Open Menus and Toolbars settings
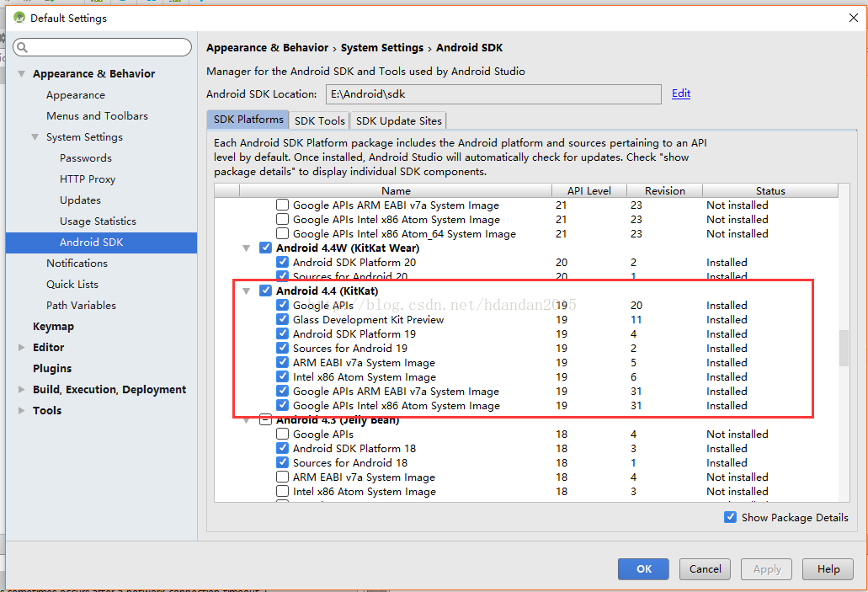Viewport: 868px width, 592px height. [x=97, y=115]
